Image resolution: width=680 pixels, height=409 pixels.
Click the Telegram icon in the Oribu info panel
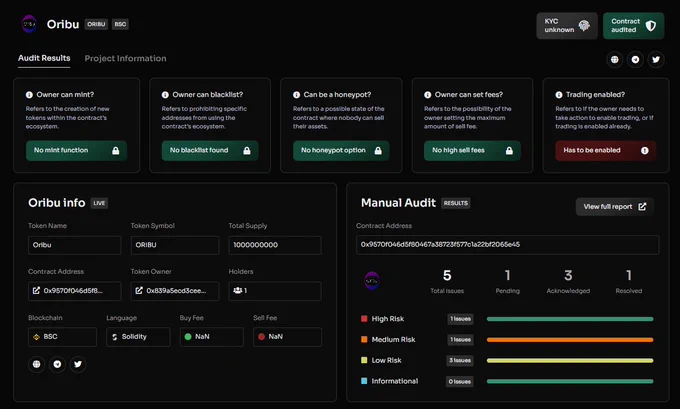(57, 364)
